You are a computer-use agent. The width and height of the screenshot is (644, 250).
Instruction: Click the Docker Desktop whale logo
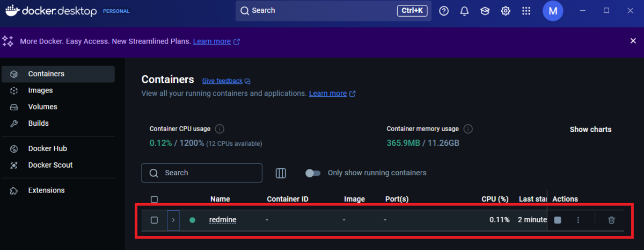pyautogui.click(x=12, y=10)
